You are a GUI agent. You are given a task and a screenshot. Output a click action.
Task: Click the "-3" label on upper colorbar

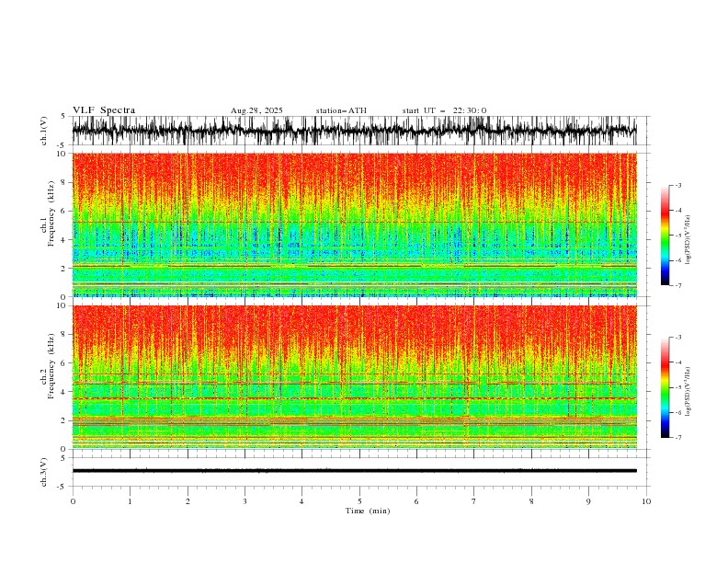tap(677, 185)
